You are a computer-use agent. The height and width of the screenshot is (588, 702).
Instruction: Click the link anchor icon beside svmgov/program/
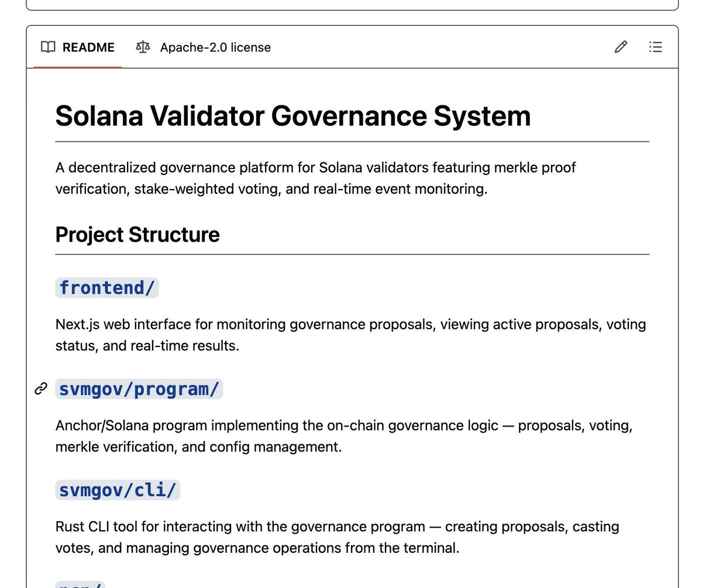(40, 388)
